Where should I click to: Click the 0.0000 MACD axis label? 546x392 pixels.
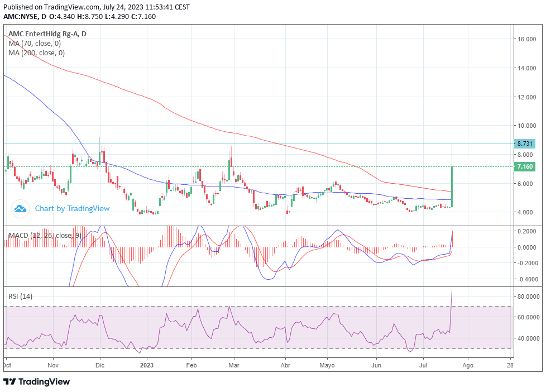[526, 247]
